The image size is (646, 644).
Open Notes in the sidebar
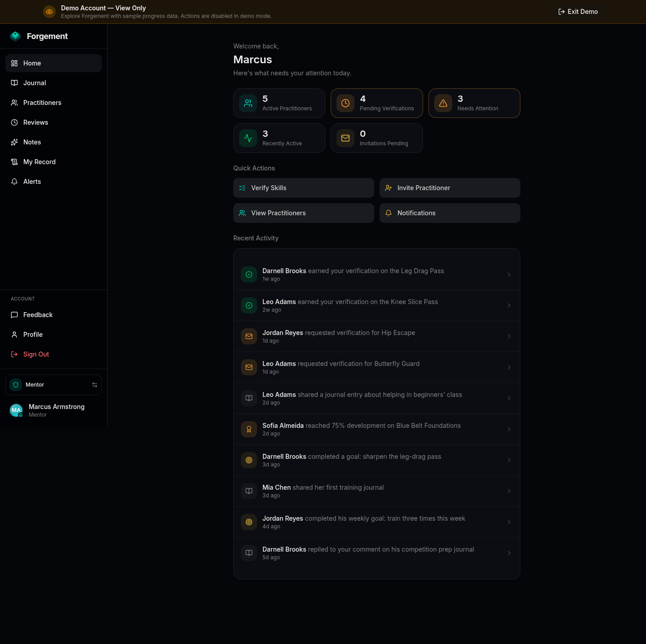click(53, 142)
